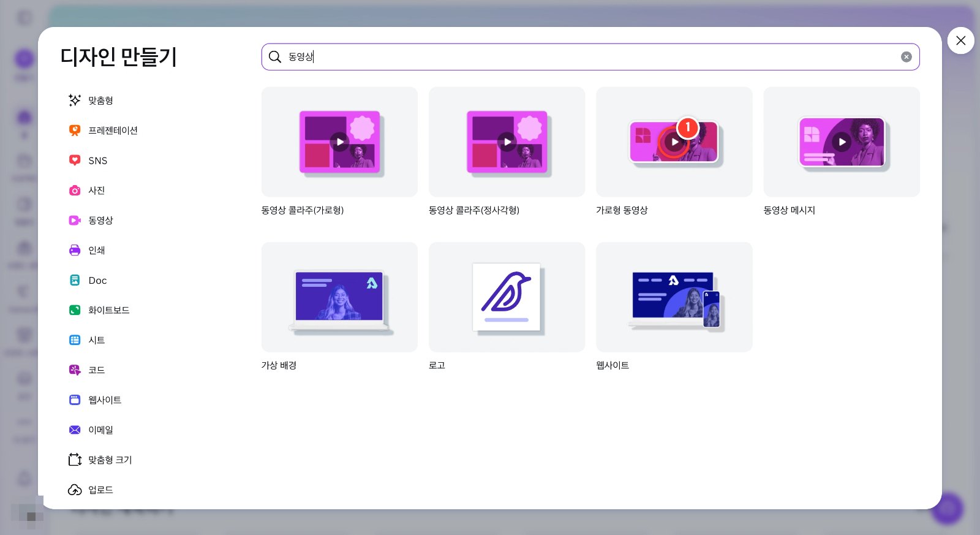Open the 인쇄 category
This screenshot has height=535, width=980.
coord(96,250)
